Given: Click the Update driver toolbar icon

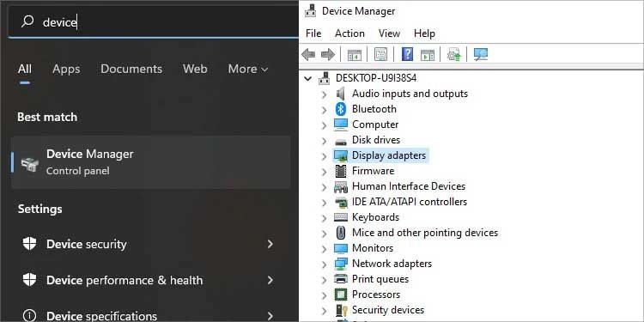Looking at the screenshot, I should click(x=454, y=54).
